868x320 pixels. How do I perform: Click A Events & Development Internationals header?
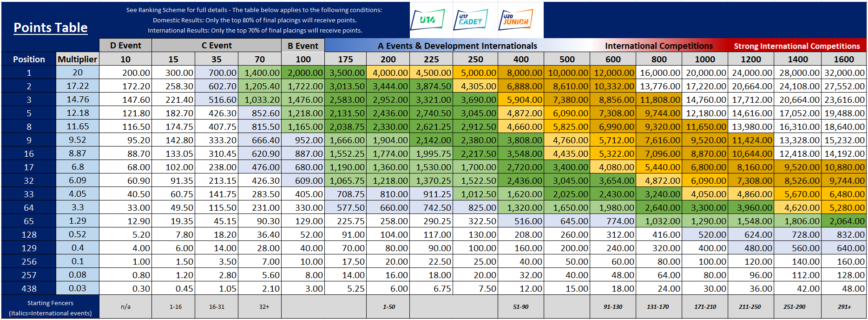pos(457,46)
